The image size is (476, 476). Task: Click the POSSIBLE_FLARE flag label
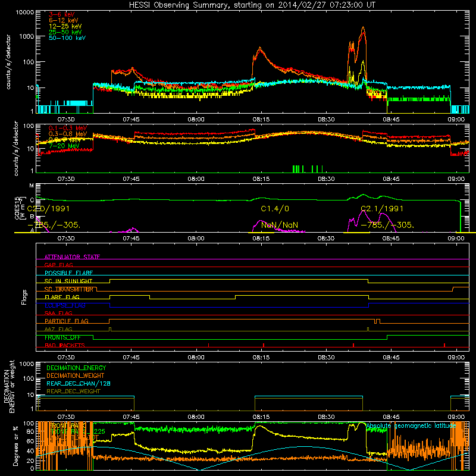(x=68, y=273)
